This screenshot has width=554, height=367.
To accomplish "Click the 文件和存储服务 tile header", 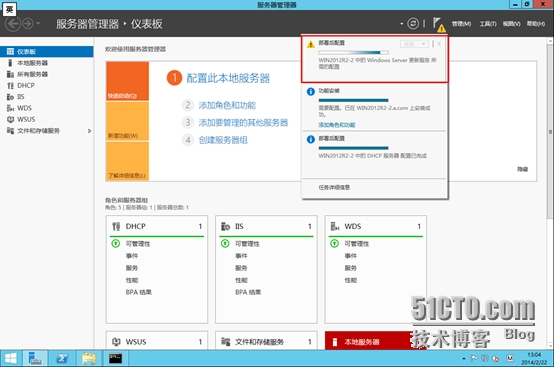I will click(266, 342).
